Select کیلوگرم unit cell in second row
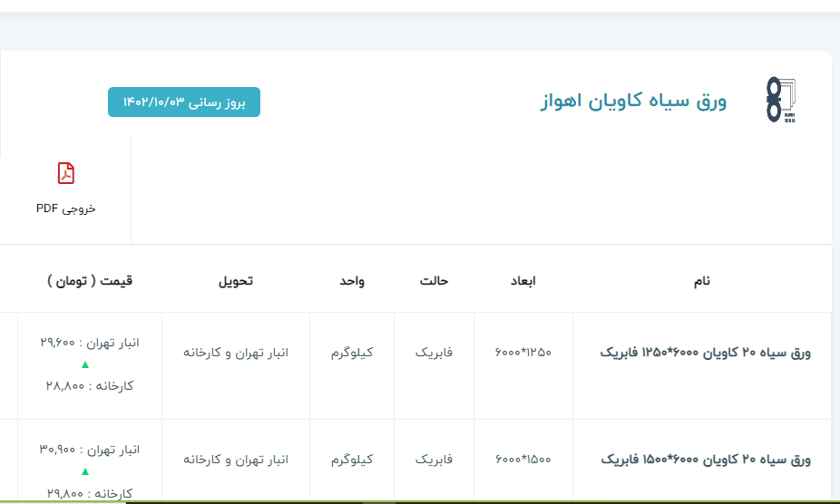This screenshot has width=840, height=504. [352, 460]
